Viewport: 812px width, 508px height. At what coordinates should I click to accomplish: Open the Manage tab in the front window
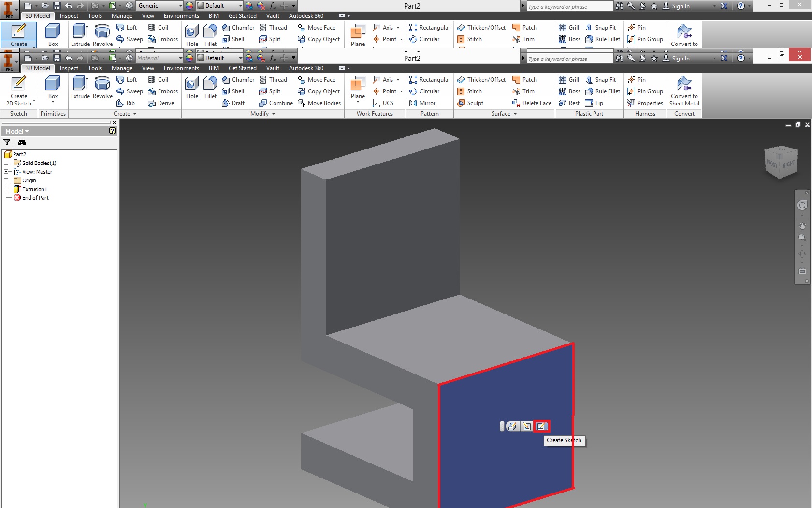122,68
